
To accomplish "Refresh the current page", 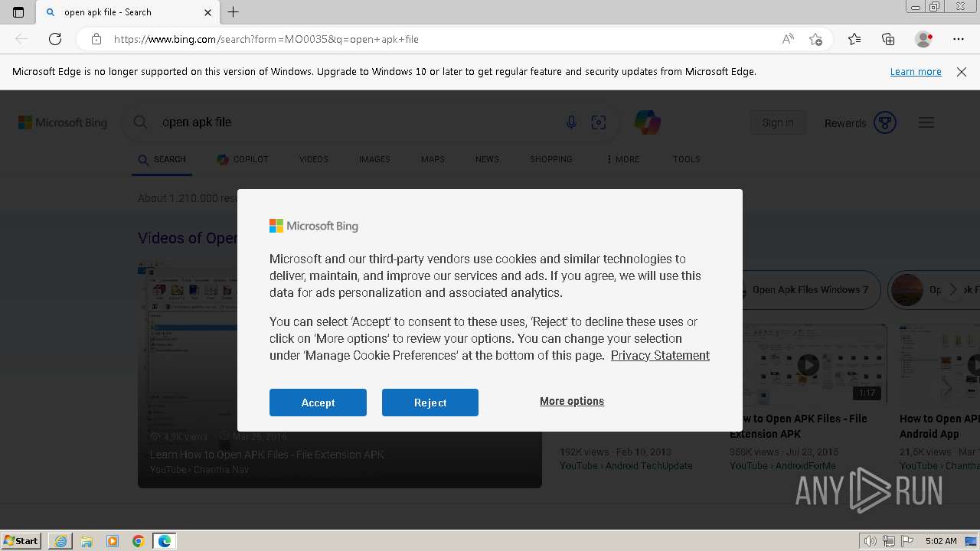I will click(55, 39).
